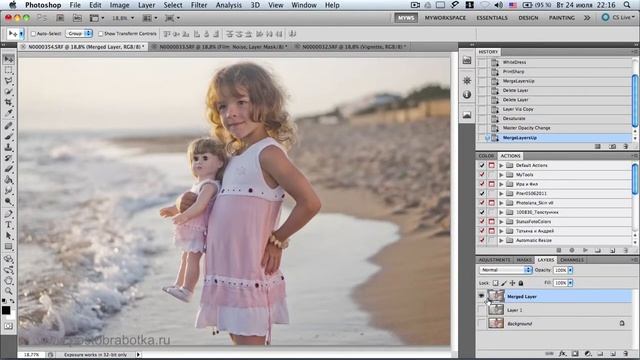Show the Background layer visibility box
The width and height of the screenshot is (640, 360).
(x=482, y=323)
